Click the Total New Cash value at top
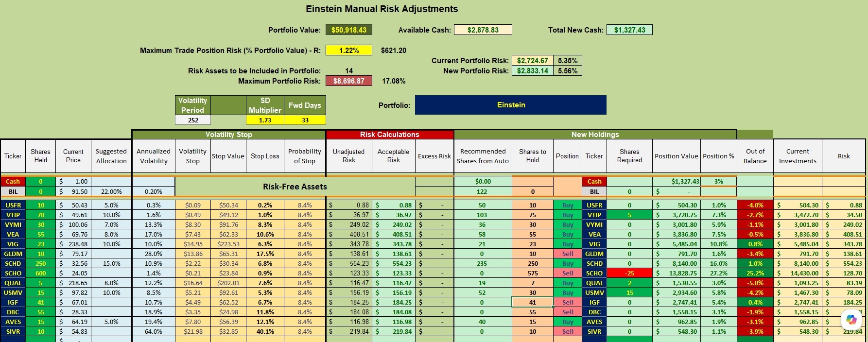Screen dimensions: 868x342 point(630,30)
